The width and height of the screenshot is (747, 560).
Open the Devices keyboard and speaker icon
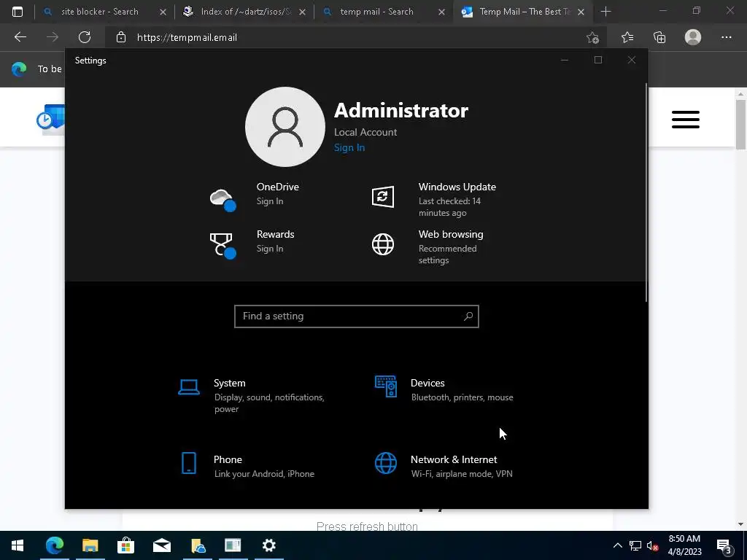(x=385, y=386)
